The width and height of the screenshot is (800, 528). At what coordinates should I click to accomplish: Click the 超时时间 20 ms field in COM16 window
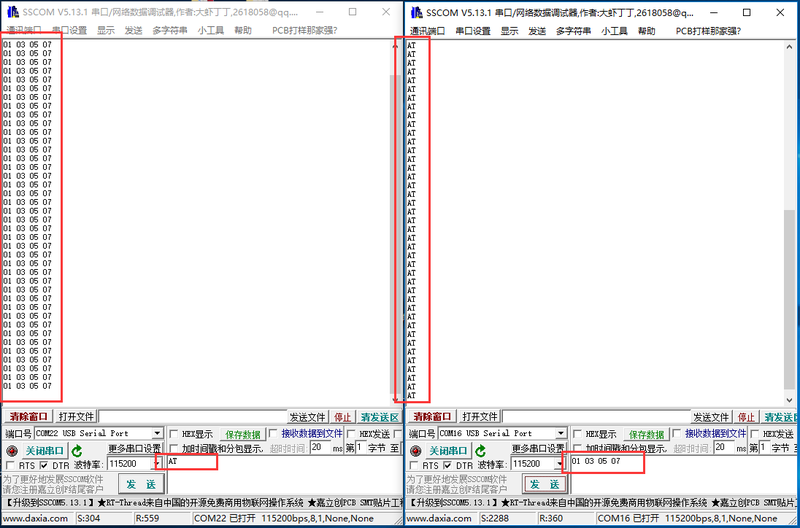coord(724,448)
